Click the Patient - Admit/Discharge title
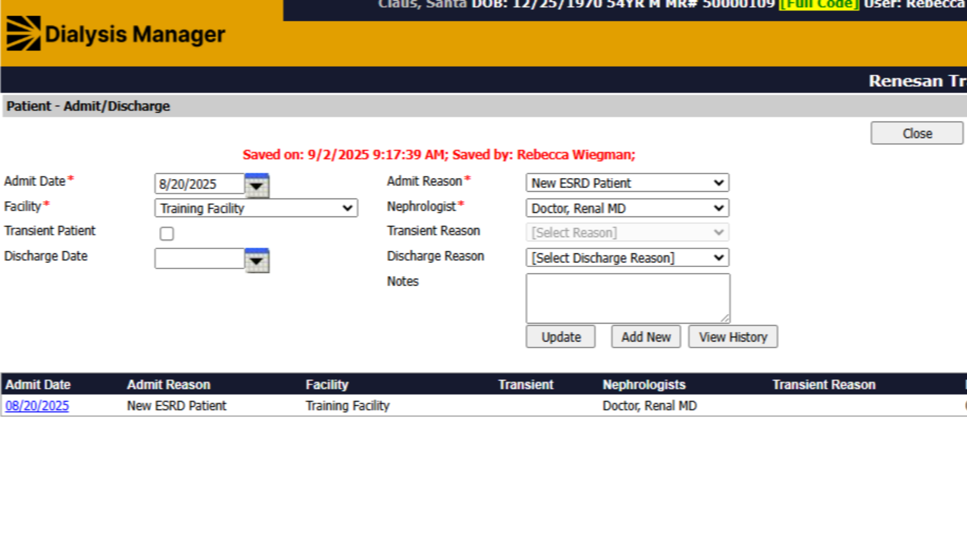The image size is (967, 560). click(x=88, y=106)
